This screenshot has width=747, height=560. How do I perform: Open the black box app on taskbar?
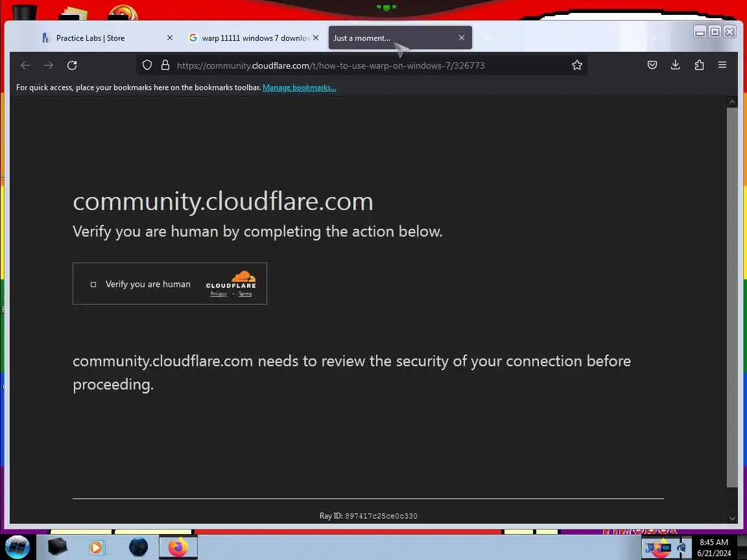[x=57, y=546]
